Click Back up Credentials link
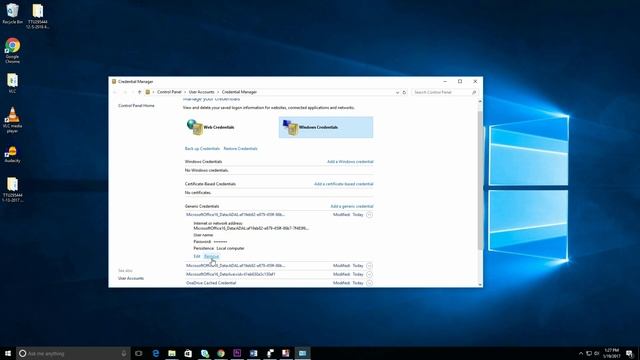Screen dimensions: 640x360 [202, 149]
